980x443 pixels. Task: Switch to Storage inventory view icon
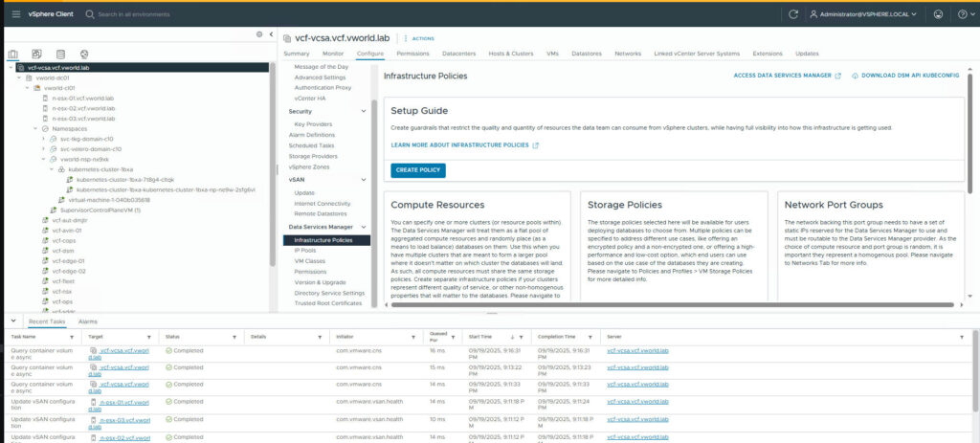[x=61, y=54]
